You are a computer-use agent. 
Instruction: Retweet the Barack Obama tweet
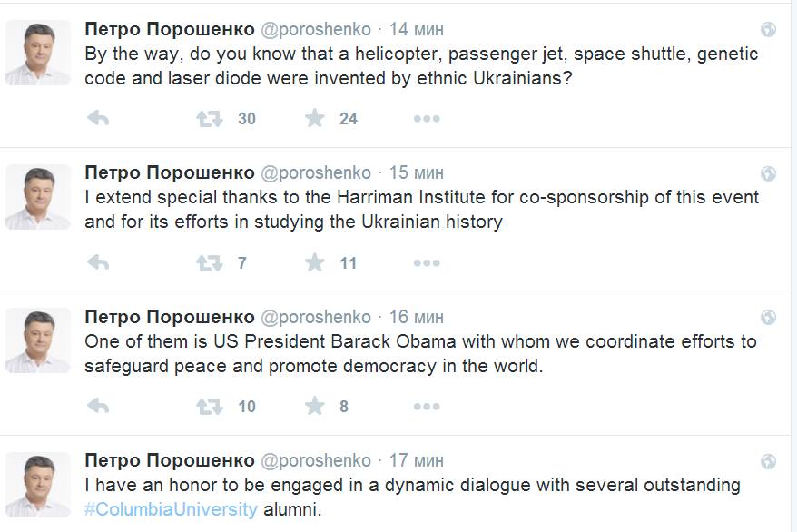tap(210, 407)
